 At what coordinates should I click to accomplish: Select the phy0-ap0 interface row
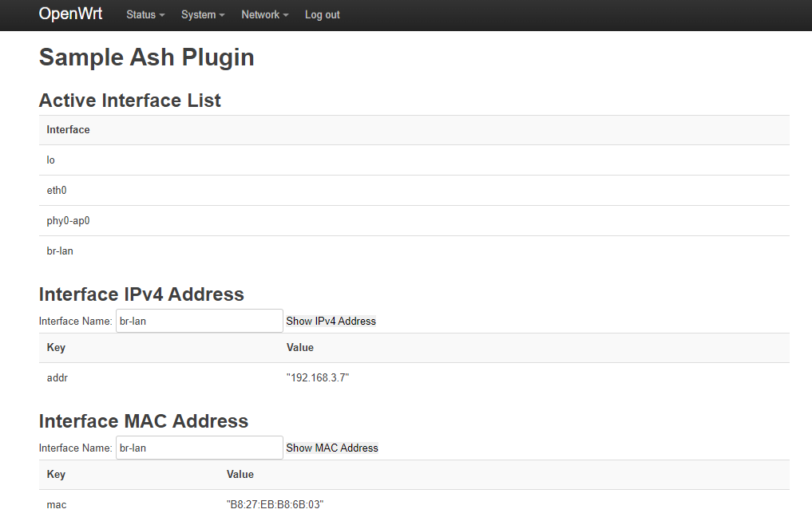(414, 221)
